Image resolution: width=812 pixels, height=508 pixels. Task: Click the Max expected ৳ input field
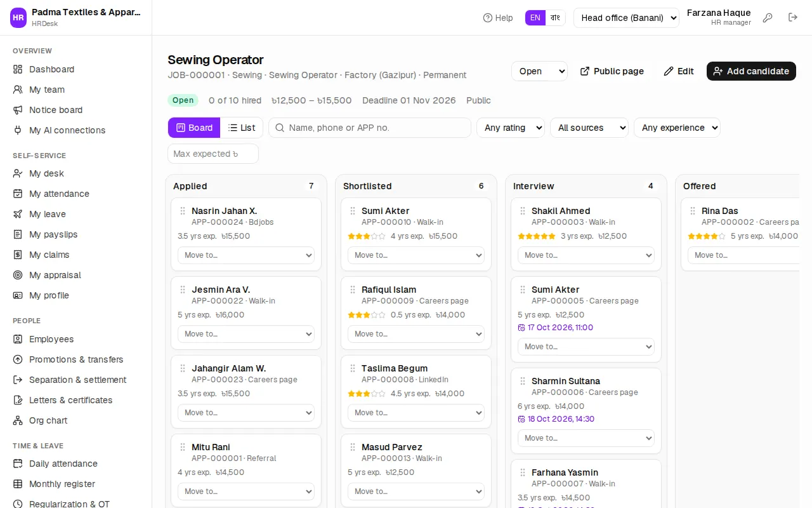pos(213,154)
